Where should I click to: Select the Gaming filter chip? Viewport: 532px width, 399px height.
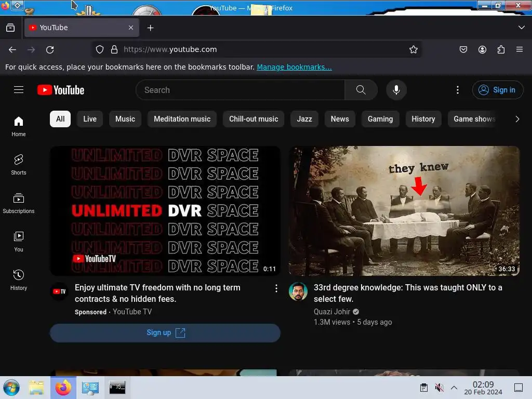point(380,119)
